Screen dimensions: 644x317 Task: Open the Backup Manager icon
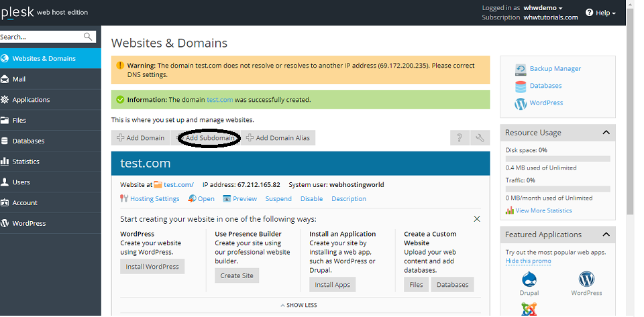pos(521,69)
